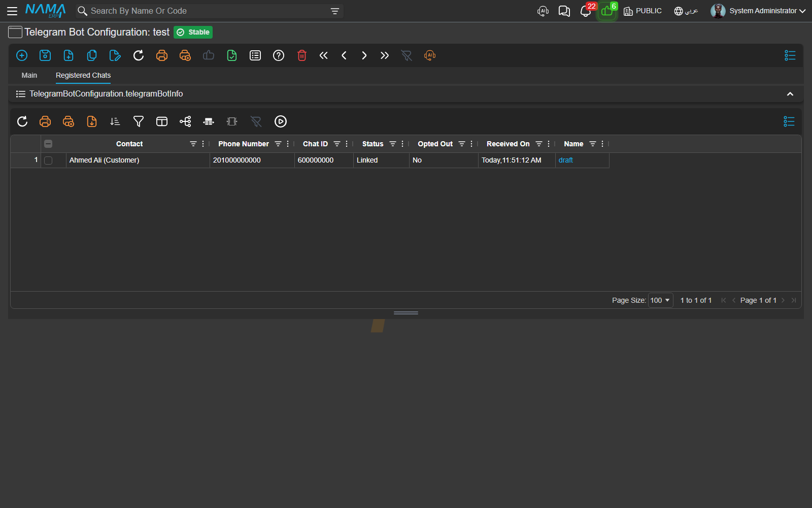
Task: Jump to the last record double-right arrows
Action: (x=385, y=55)
